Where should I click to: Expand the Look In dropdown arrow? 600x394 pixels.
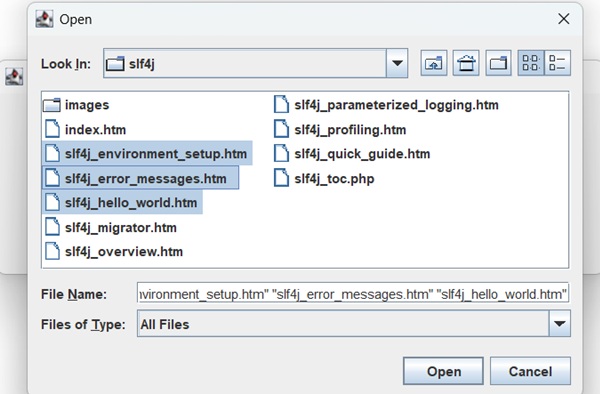pos(397,63)
